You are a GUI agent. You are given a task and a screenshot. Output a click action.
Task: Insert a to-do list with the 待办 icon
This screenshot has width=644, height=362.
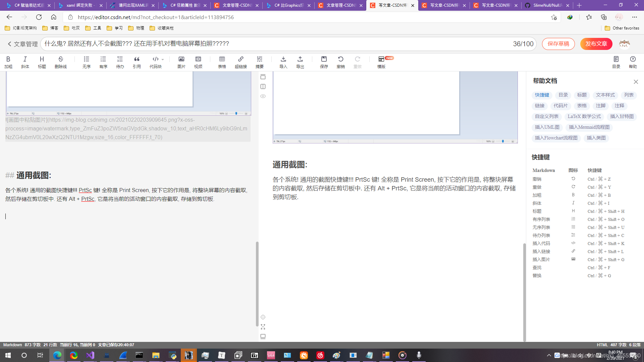(120, 62)
